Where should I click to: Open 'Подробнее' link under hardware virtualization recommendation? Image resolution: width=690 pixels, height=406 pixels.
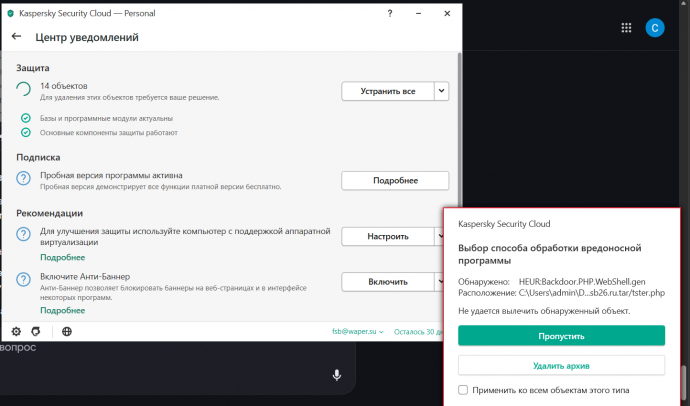(x=62, y=257)
